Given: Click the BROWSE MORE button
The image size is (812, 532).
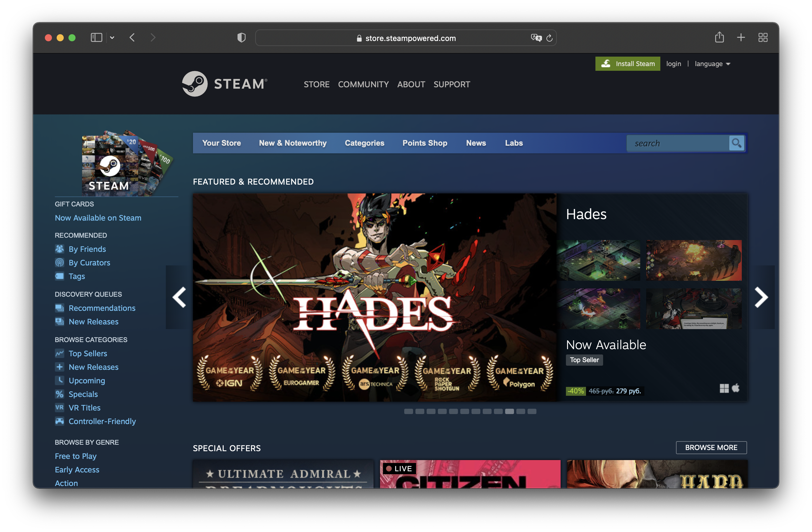Looking at the screenshot, I should pos(711,447).
